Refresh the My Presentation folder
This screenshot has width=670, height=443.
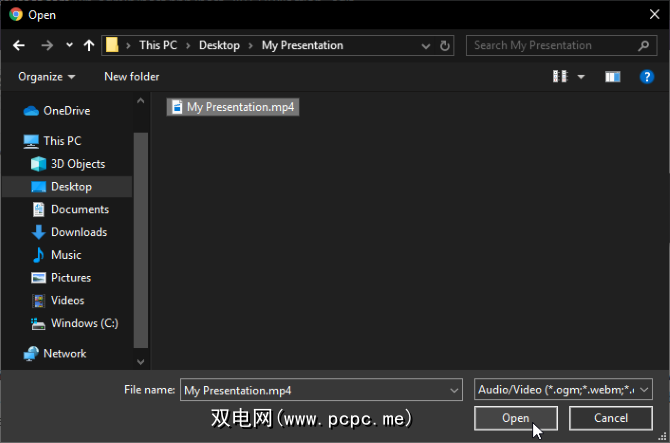[444, 46]
